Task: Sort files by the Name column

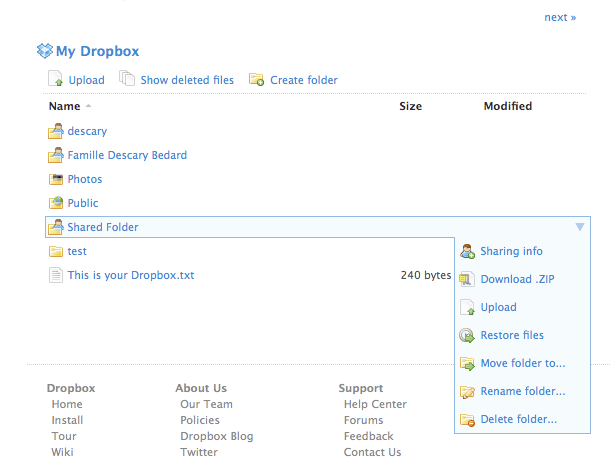Action: (64, 106)
